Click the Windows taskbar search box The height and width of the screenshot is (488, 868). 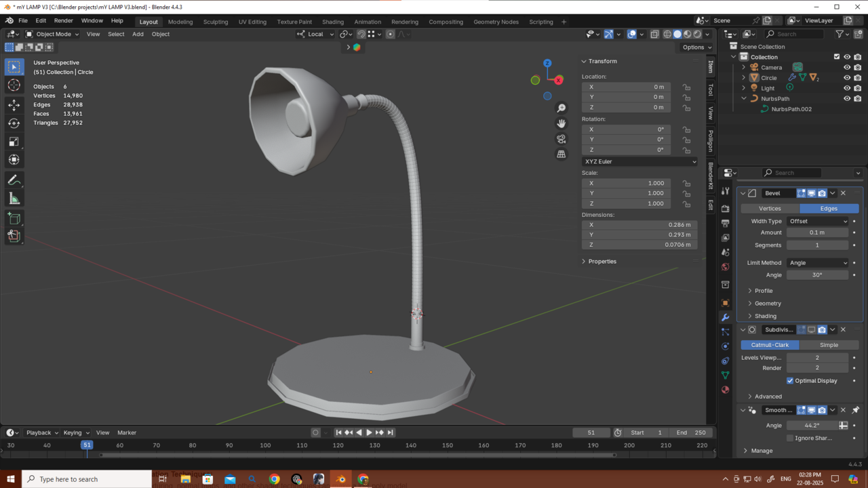87,479
